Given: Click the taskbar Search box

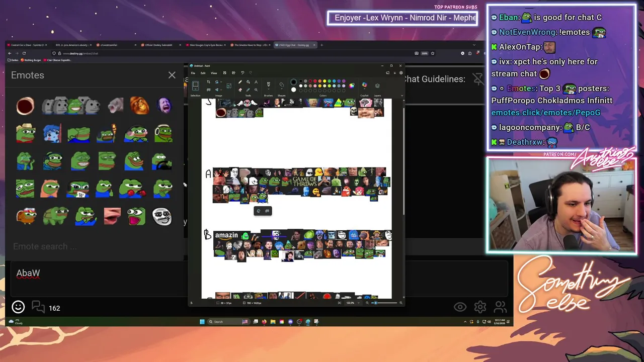Looking at the screenshot, I should 228,322.
